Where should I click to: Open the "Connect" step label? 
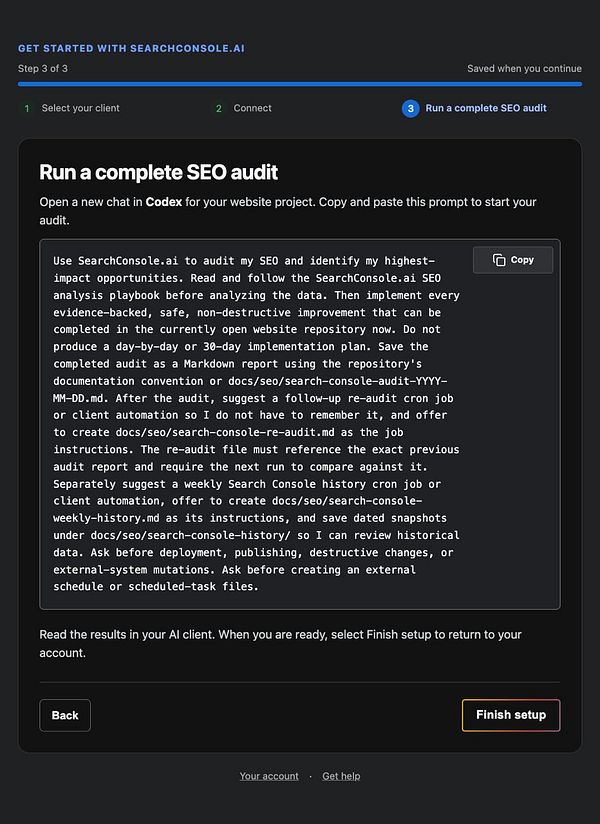coord(252,108)
